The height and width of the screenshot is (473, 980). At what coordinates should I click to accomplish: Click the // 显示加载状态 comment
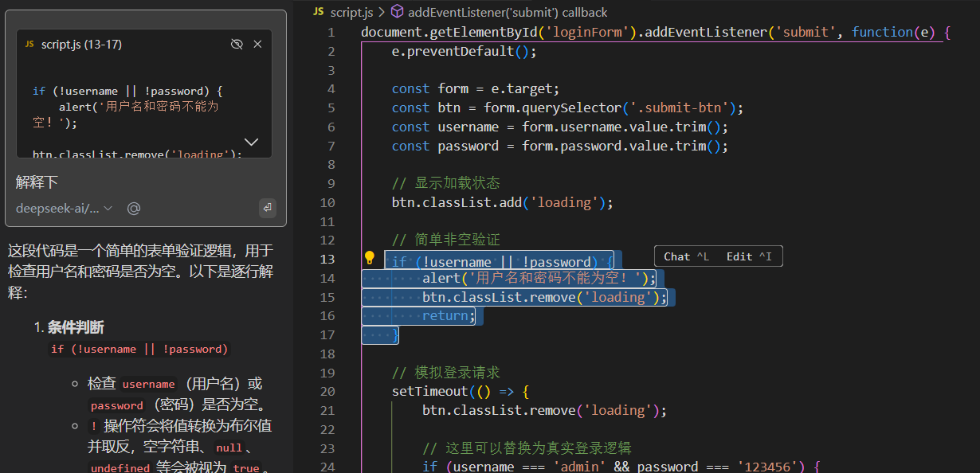pyautogui.click(x=446, y=183)
